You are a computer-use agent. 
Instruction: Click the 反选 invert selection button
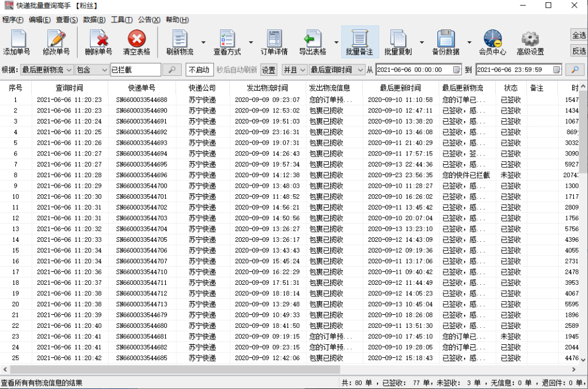[x=579, y=51]
